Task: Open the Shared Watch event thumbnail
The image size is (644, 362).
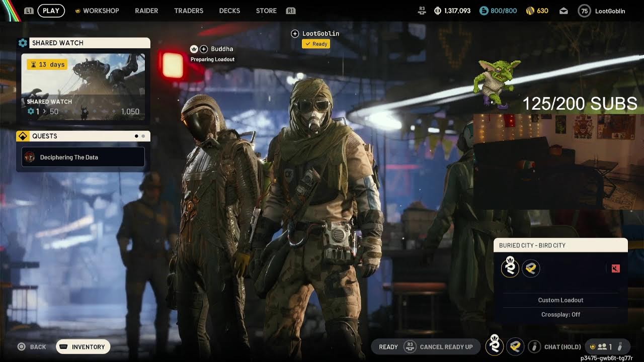Action: point(83,87)
